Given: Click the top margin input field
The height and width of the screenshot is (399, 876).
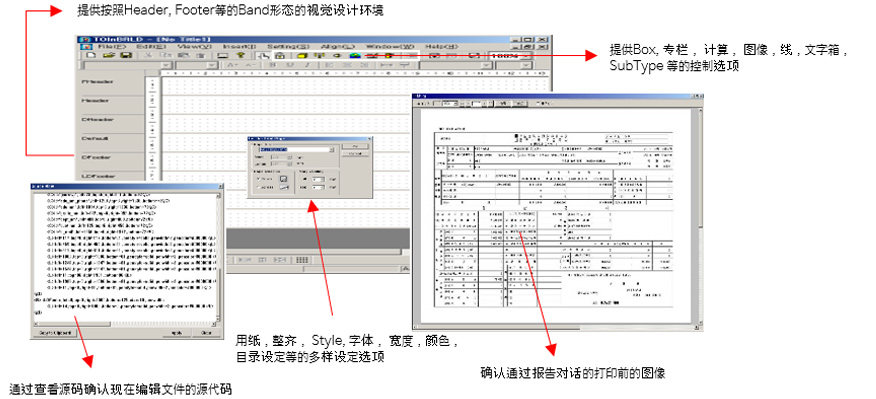Looking at the screenshot, I should pyautogui.click(x=318, y=179).
